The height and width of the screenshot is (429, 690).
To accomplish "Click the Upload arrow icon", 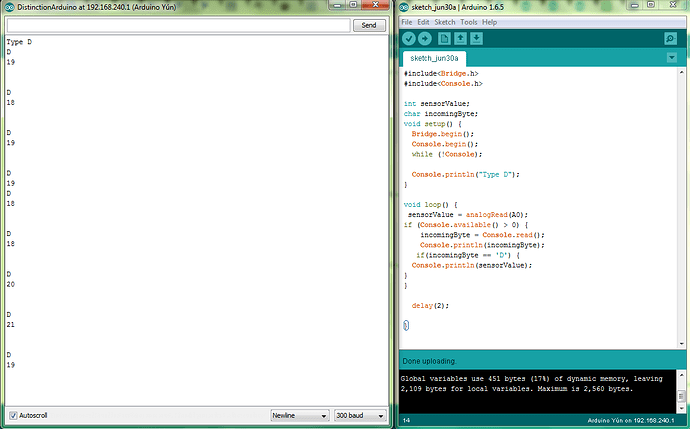I will click(x=425, y=39).
